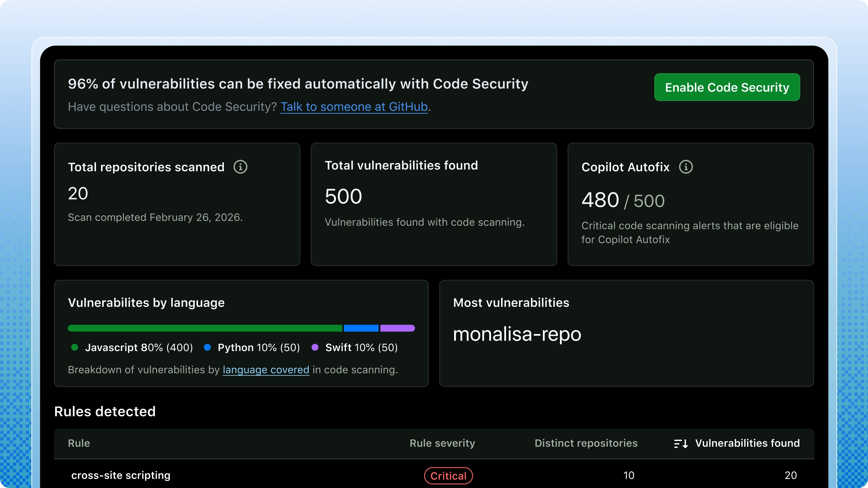Click the Rule severity column header
Viewport: 868px width, 488px height.
coord(442,443)
